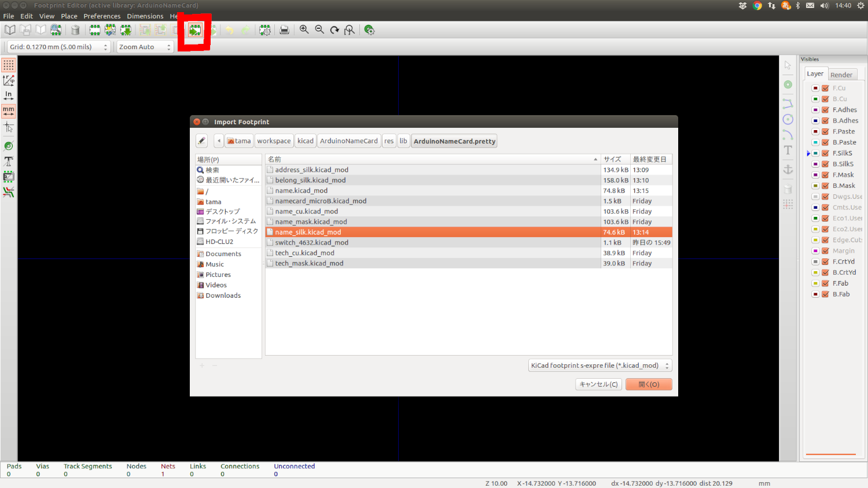
Task: Open footprint properties icon
Action: (x=265, y=30)
